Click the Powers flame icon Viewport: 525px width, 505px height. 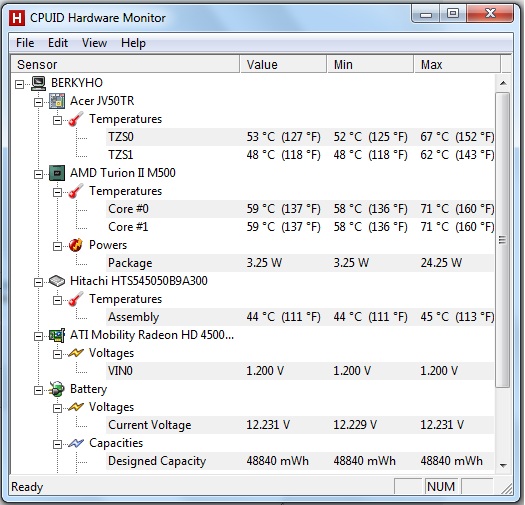click(x=76, y=245)
